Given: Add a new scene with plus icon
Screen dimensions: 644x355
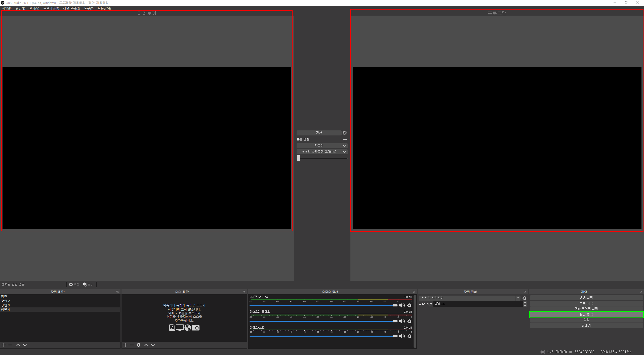Looking at the screenshot, I should click(x=4, y=345).
